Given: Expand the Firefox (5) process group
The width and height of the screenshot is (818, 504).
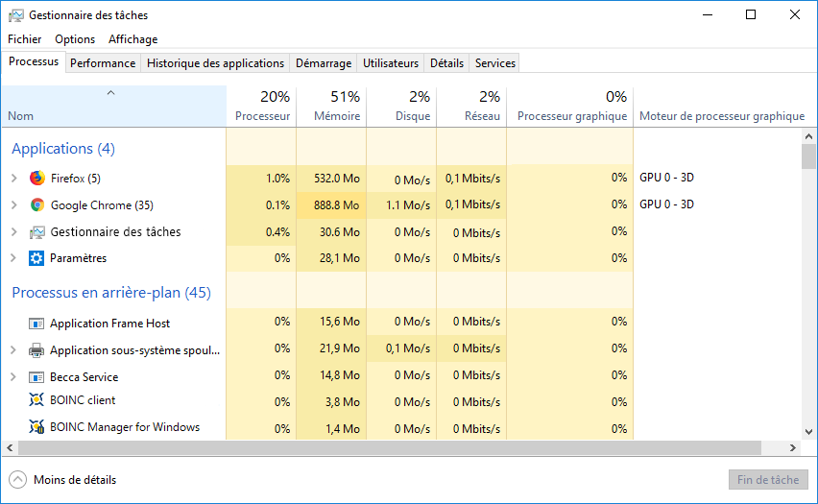Looking at the screenshot, I should [x=14, y=179].
